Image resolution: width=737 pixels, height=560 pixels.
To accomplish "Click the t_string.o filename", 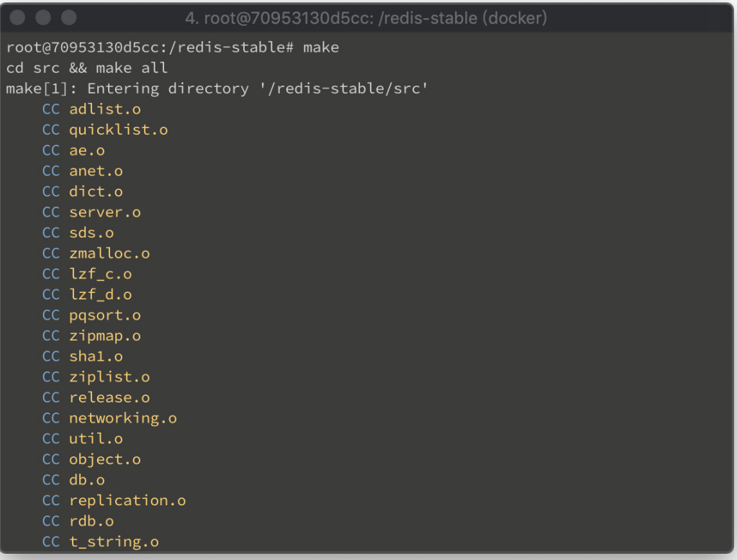I will point(114,542).
